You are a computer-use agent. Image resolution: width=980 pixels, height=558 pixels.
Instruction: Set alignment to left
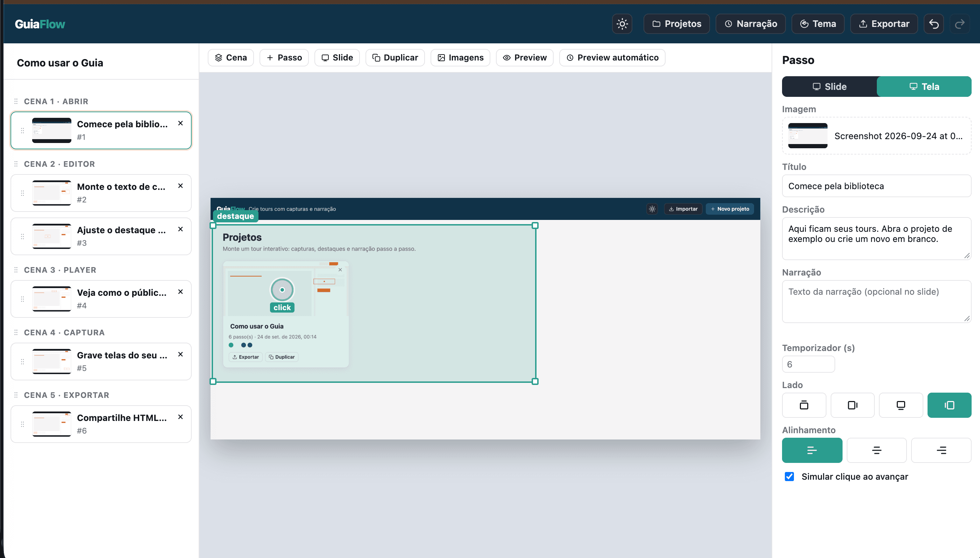pos(812,450)
